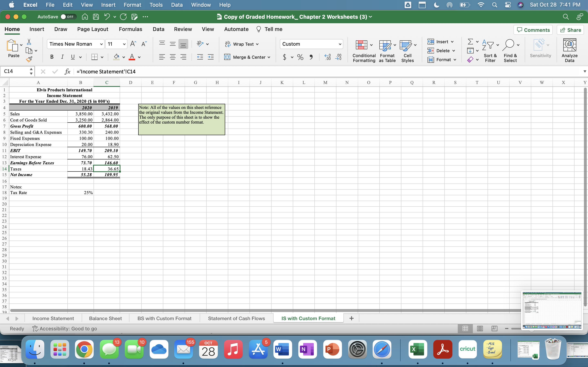Switch to the Balance Sheet tab
This screenshot has width=588, height=367.
click(x=105, y=318)
